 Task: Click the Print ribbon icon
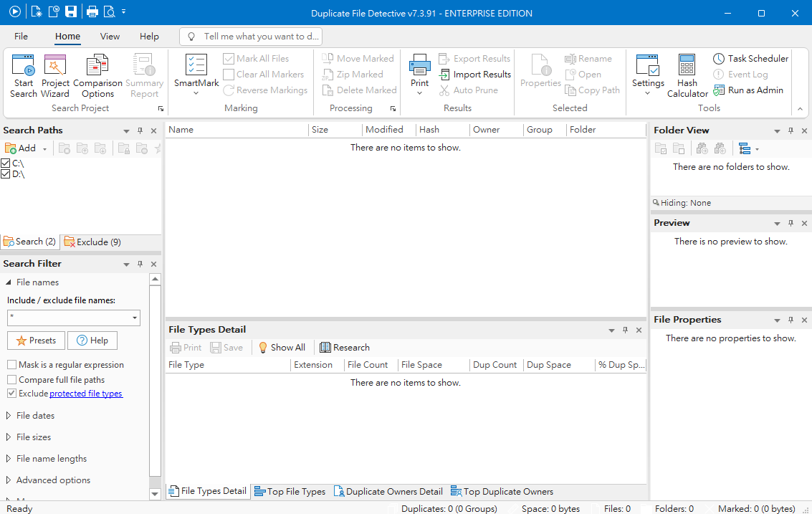click(x=419, y=75)
